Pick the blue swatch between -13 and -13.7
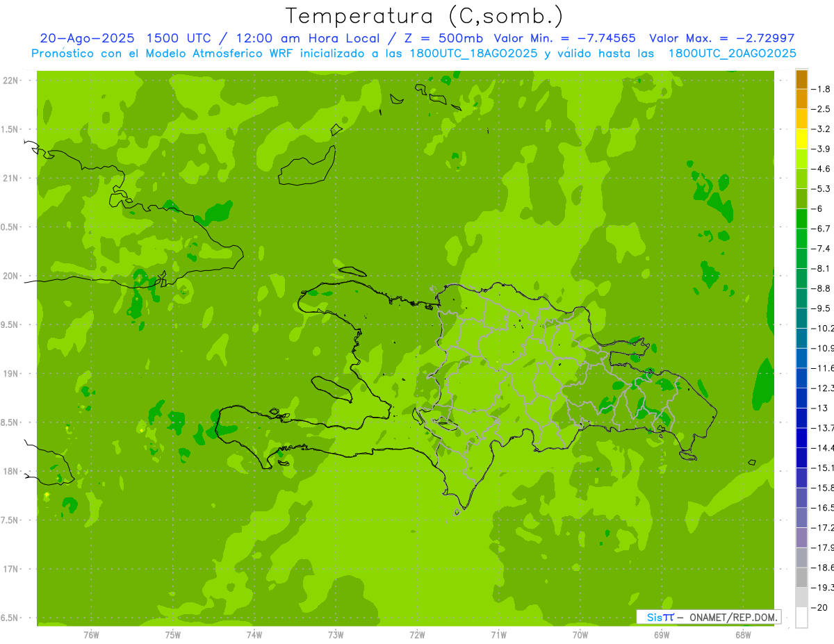Viewport: 834px width, 644px height. 801,418
